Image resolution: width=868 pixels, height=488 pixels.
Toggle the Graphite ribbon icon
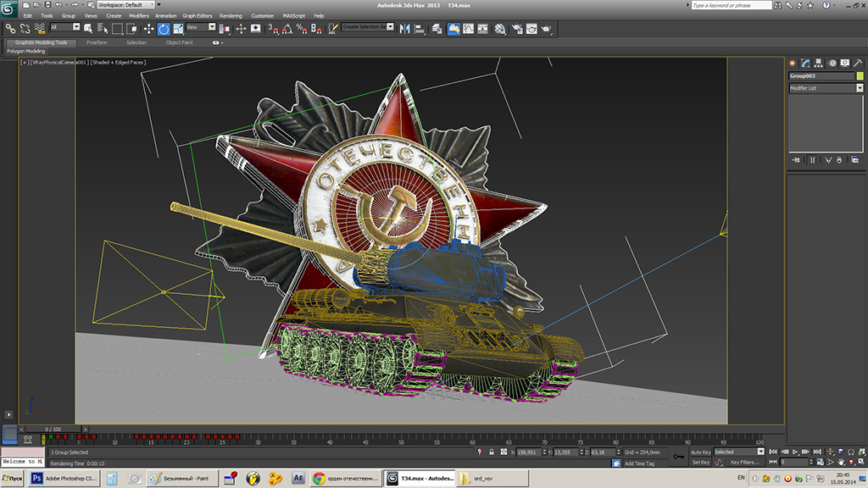(x=453, y=29)
